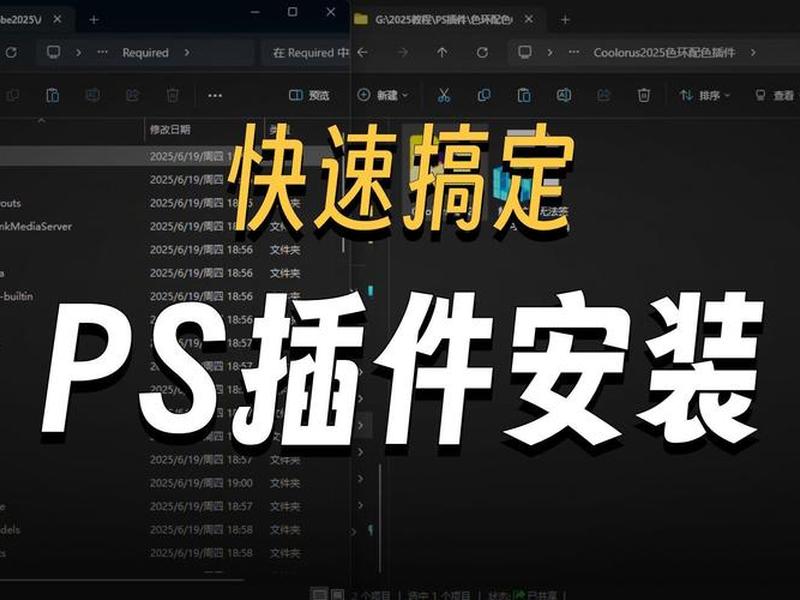This screenshot has height=600, width=800.
Task: Select the -builtin folder row
Action: click(171, 296)
